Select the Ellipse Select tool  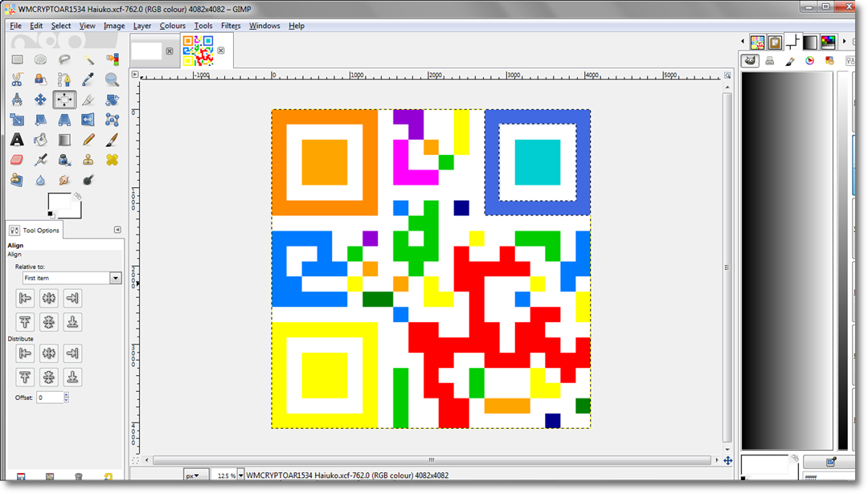tap(40, 59)
